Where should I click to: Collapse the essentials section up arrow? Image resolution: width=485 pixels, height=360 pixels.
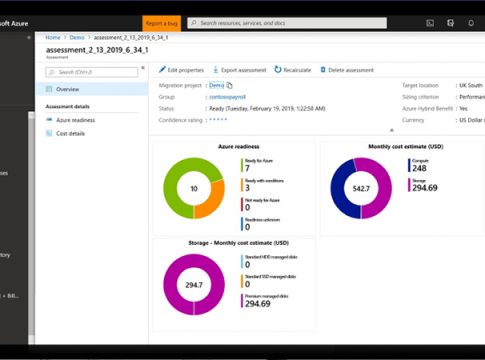click(392, 130)
